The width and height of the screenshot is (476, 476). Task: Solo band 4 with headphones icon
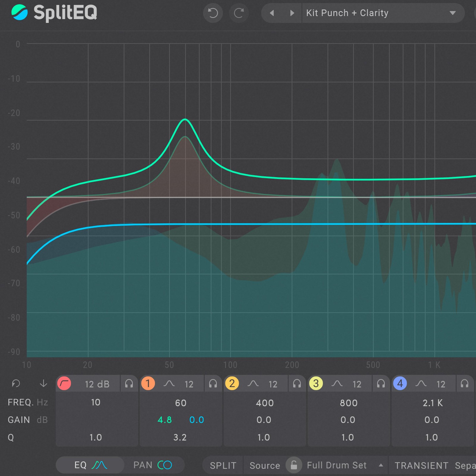[x=465, y=383]
